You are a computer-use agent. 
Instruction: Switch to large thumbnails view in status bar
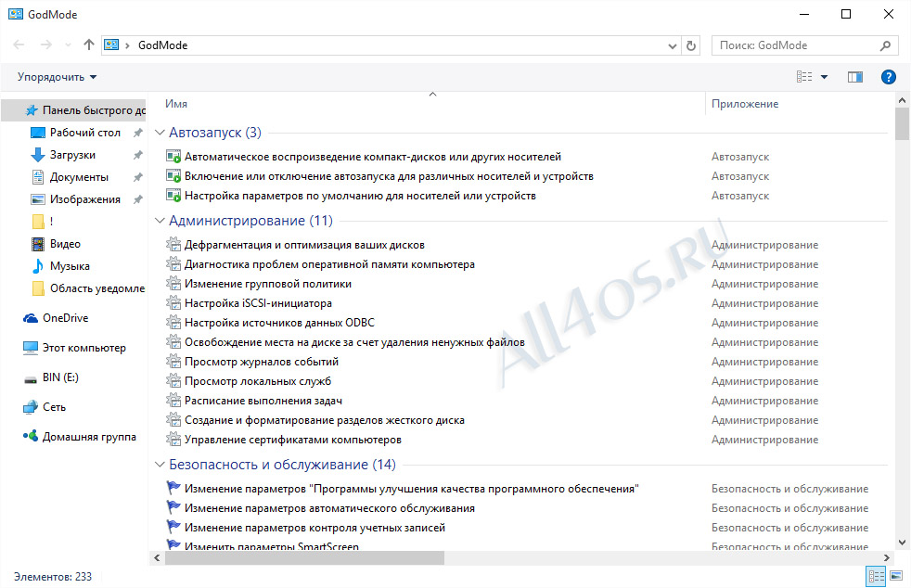(x=897, y=576)
